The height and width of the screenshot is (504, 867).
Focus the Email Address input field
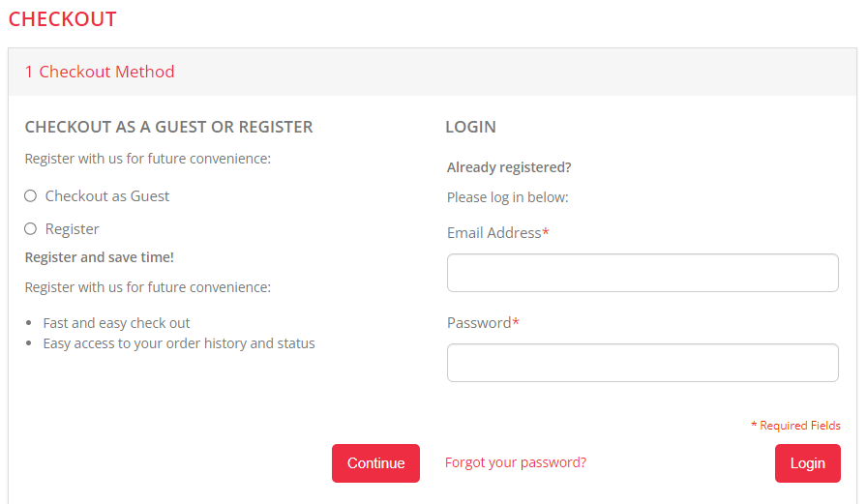point(642,273)
